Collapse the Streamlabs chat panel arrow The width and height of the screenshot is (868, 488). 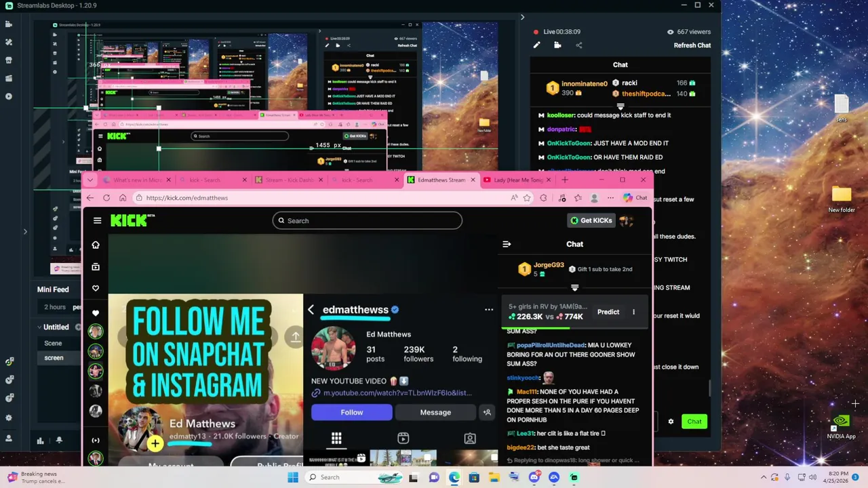point(522,17)
